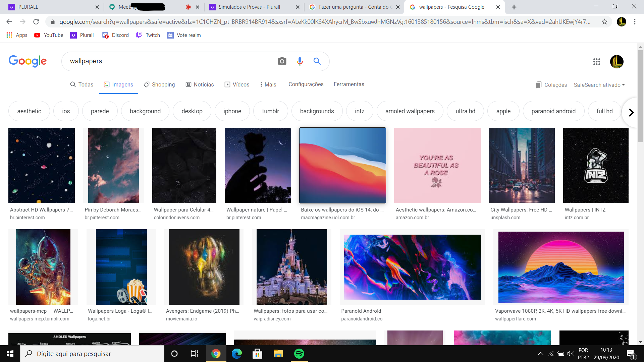Click the Ferramentas button
Viewport: 644px width, 362px height.
coord(349,84)
